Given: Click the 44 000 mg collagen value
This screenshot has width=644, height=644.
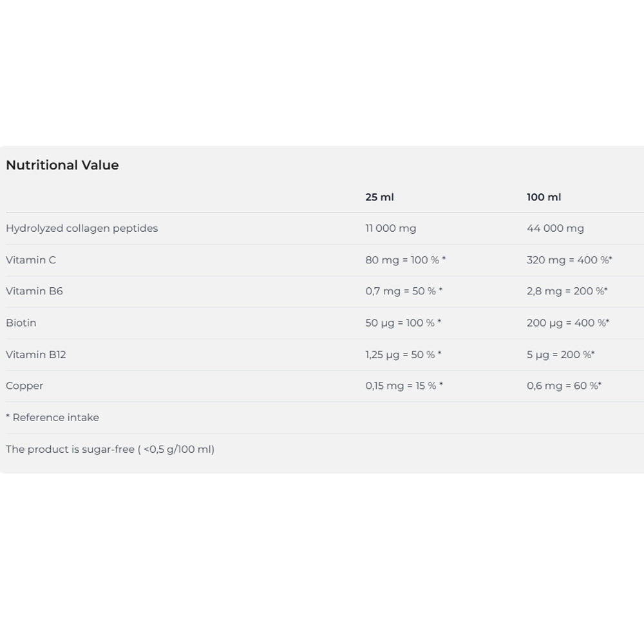Looking at the screenshot, I should tap(555, 228).
